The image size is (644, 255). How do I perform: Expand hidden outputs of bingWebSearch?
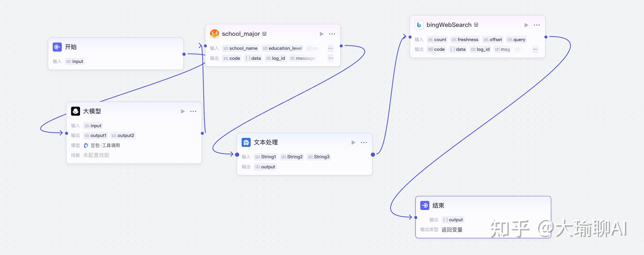click(536, 49)
